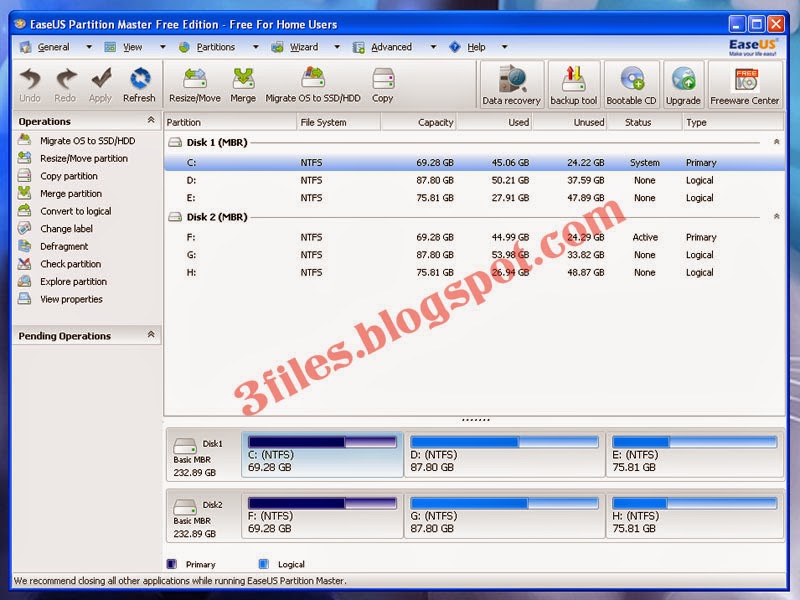This screenshot has height=600, width=800.
Task: Select the F: partition row
Action: (474, 237)
